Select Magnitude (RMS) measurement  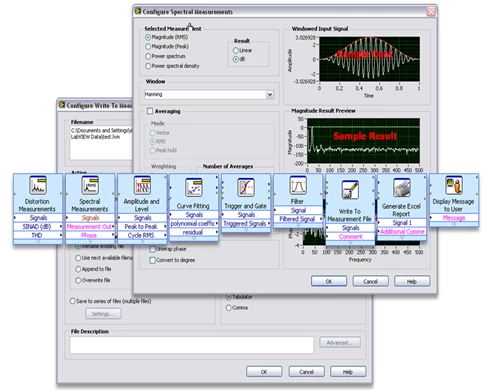(148, 37)
